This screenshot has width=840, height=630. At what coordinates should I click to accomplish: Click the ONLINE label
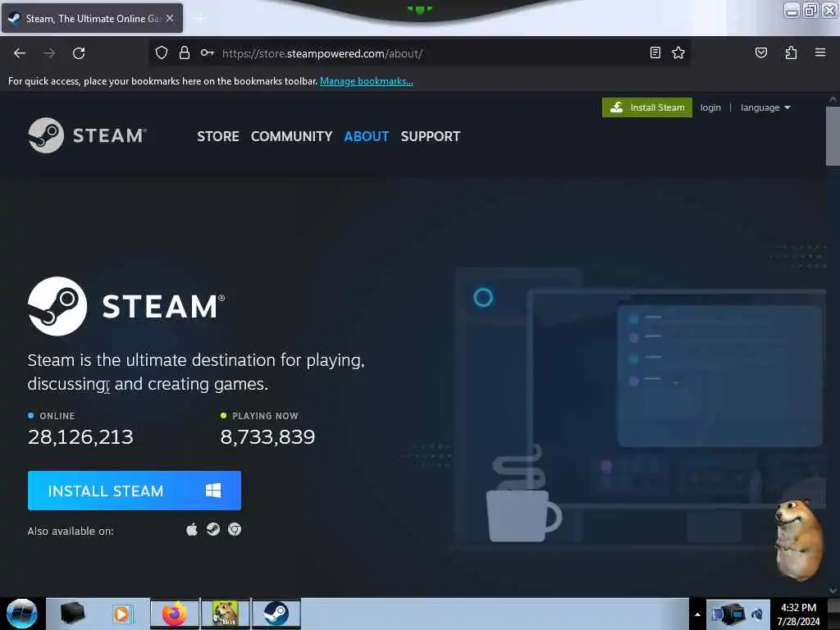pyautogui.click(x=57, y=416)
